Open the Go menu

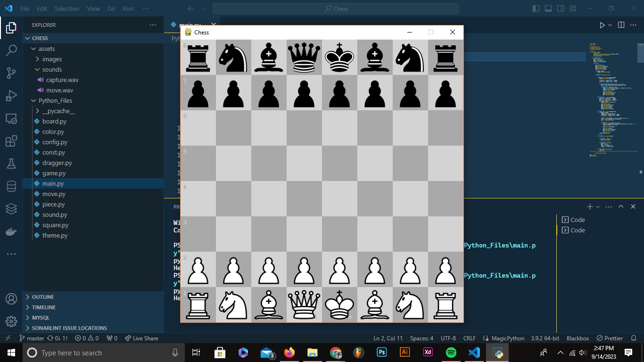111,8
